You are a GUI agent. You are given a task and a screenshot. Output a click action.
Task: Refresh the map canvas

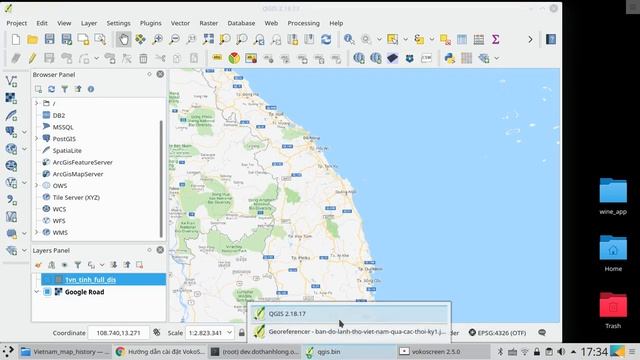click(x=326, y=39)
